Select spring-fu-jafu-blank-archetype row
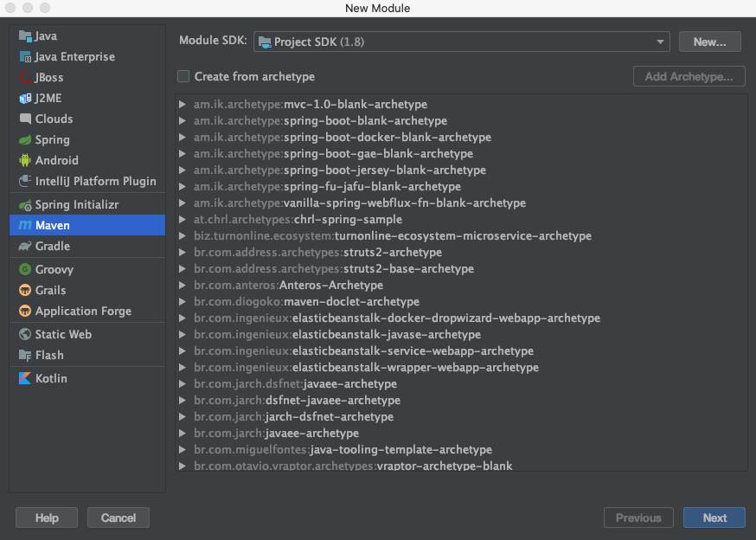The width and height of the screenshot is (756, 540). (x=461, y=186)
